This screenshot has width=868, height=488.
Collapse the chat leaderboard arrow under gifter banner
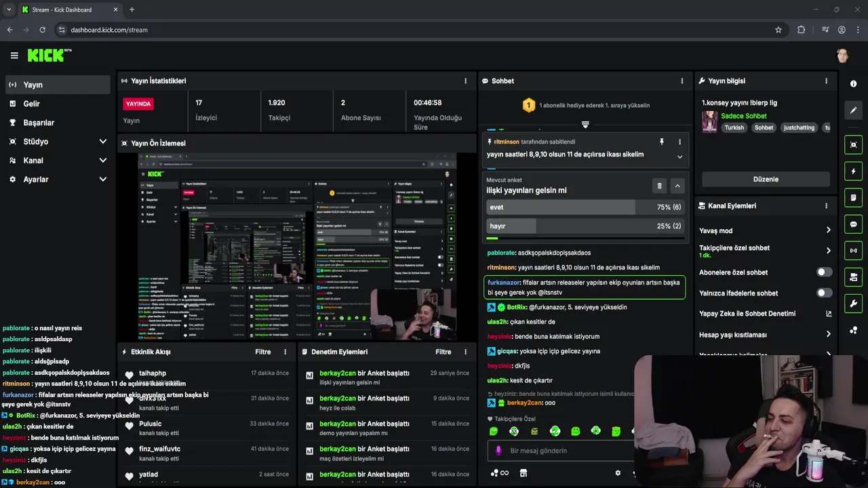585,125
